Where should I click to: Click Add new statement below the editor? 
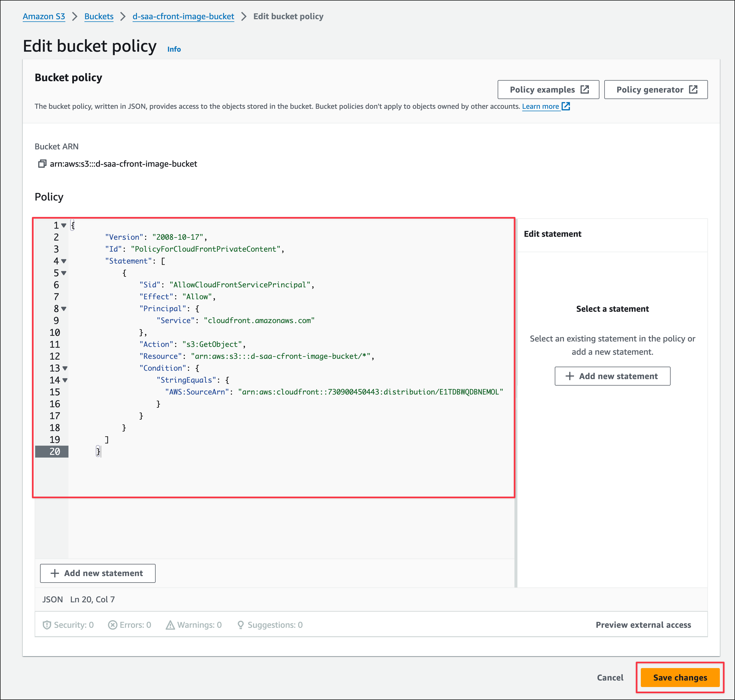click(x=98, y=573)
